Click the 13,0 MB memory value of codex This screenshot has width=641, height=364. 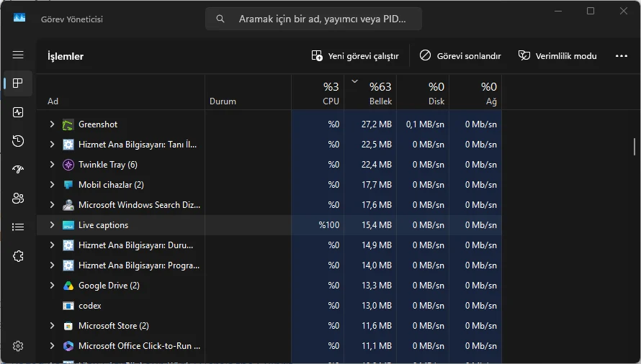pyautogui.click(x=377, y=306)
